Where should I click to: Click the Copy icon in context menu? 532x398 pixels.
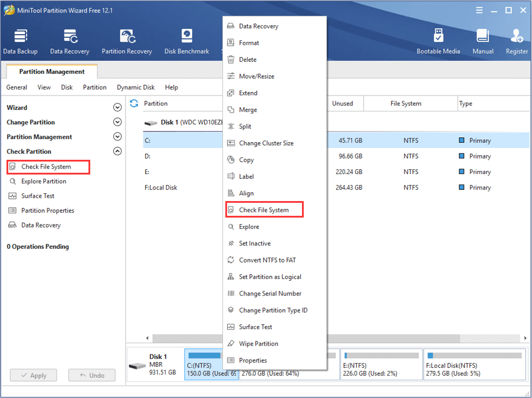(x=231, y=159)
